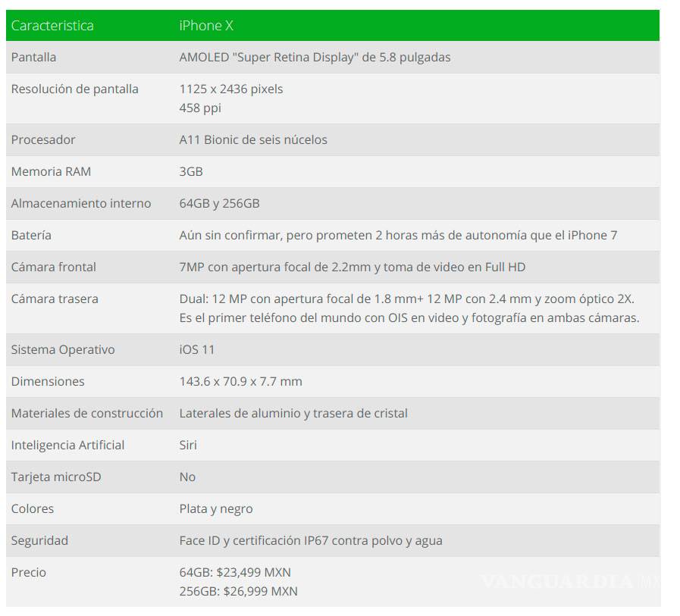Select the Pantalla row label
Image resolution: width=680 pixels, height=616 pixels.
pyautogui.click(x=33, y=57)
